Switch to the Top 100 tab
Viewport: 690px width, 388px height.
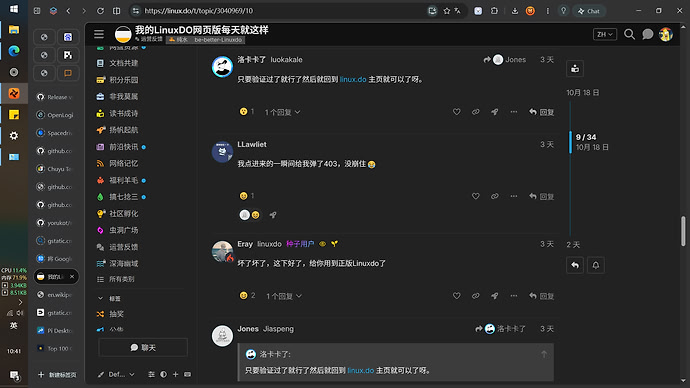(56, 348)
